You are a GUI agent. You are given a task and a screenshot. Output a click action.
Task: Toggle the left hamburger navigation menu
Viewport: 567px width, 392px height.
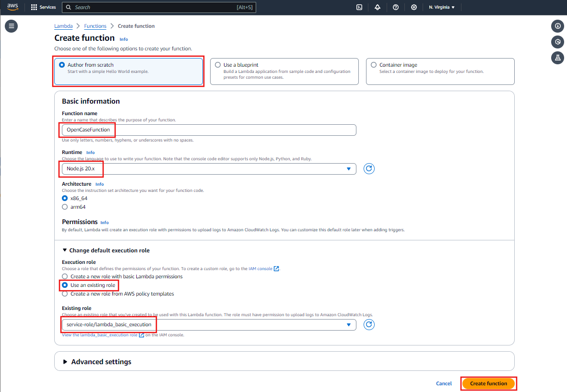[x=12, y=26]
